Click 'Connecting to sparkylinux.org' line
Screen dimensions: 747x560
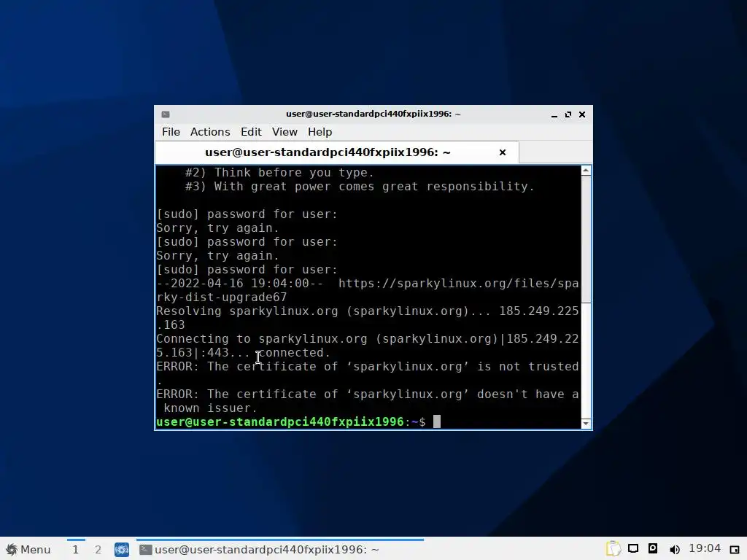click(368, 339)
